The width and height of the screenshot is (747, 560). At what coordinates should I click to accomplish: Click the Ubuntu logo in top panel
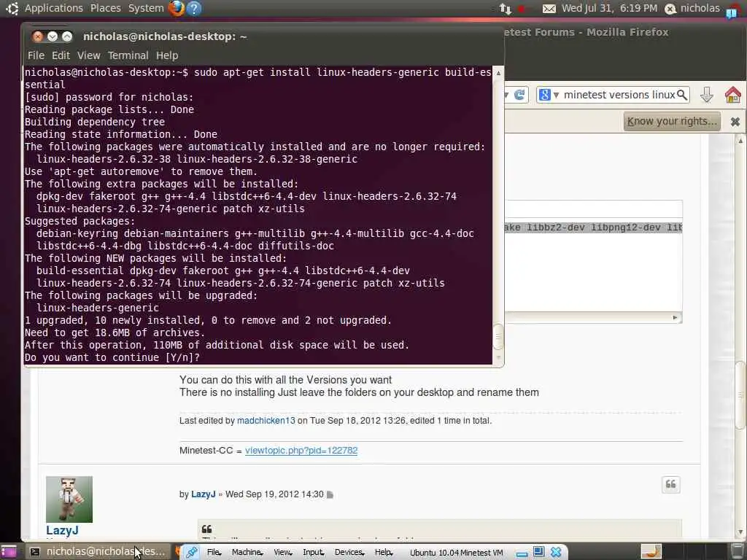tap(12, 8)
